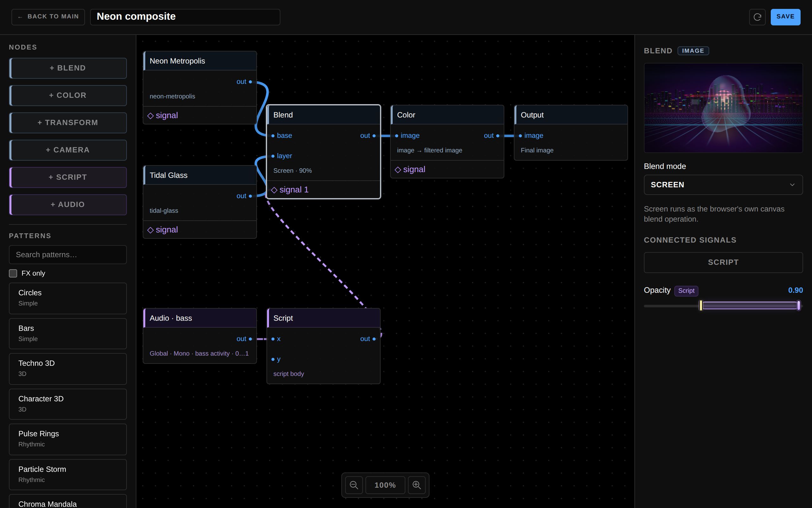Go back to main

click(48, 17)
